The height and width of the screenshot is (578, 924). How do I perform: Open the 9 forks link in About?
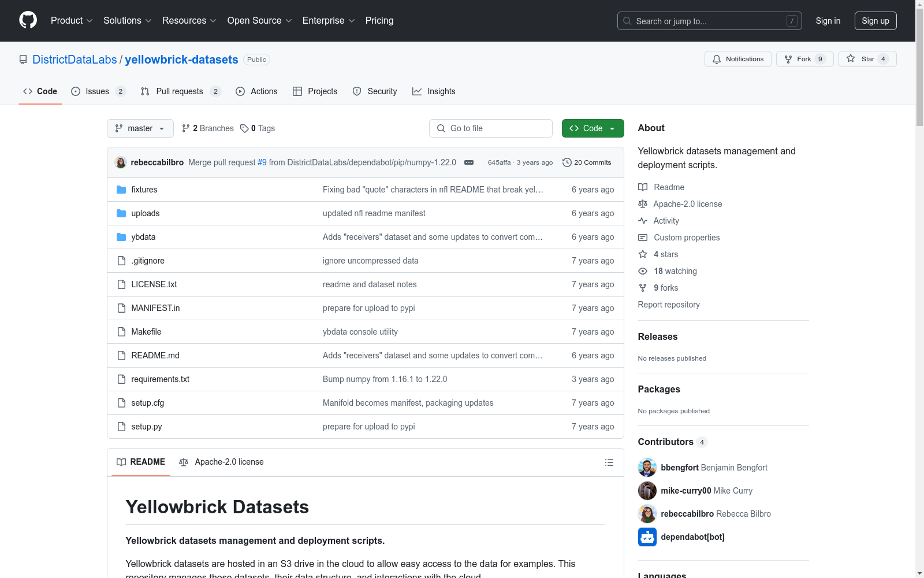point(666,288)
